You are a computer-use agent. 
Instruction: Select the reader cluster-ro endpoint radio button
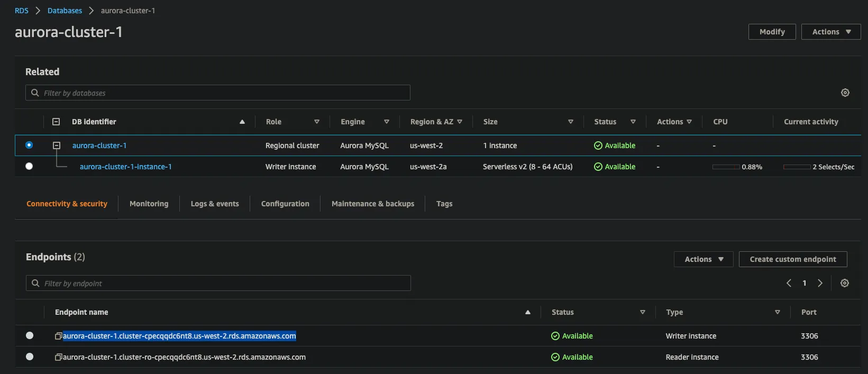click(30, 357)
